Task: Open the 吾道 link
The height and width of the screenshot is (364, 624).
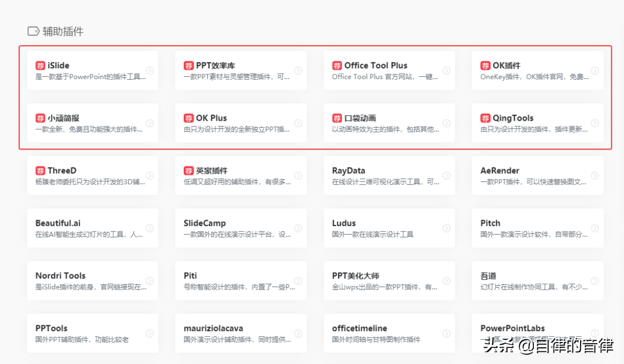Action: pyautogui.click(x=538, y=280)
